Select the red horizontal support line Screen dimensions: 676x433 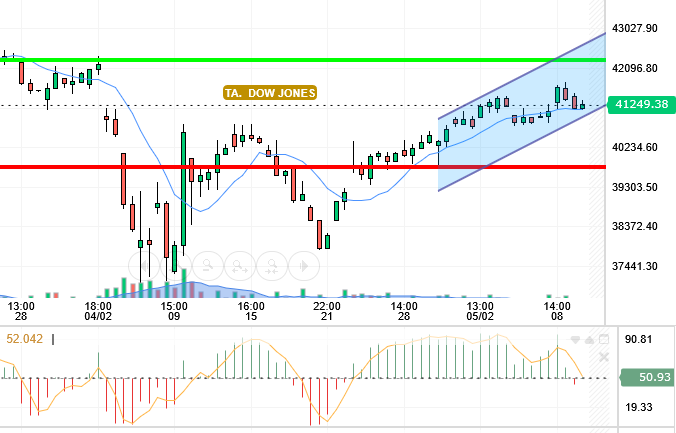coord(303,167)
